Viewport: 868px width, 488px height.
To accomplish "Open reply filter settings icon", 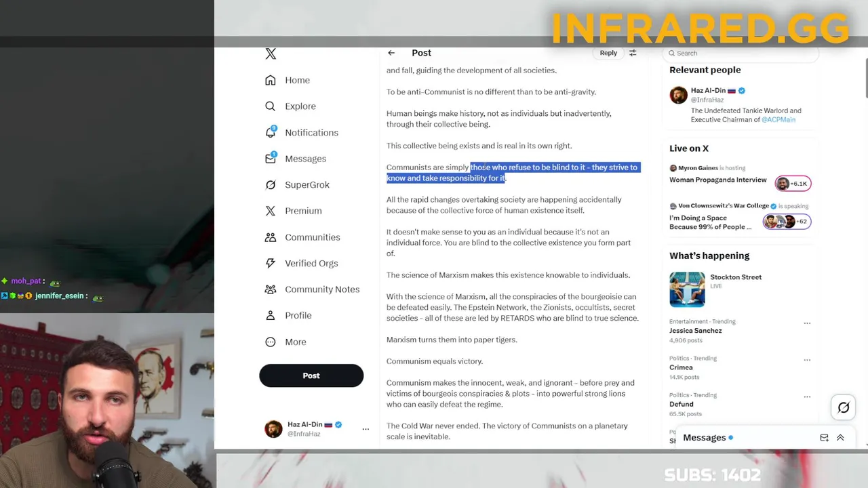I will coord(633,53).
